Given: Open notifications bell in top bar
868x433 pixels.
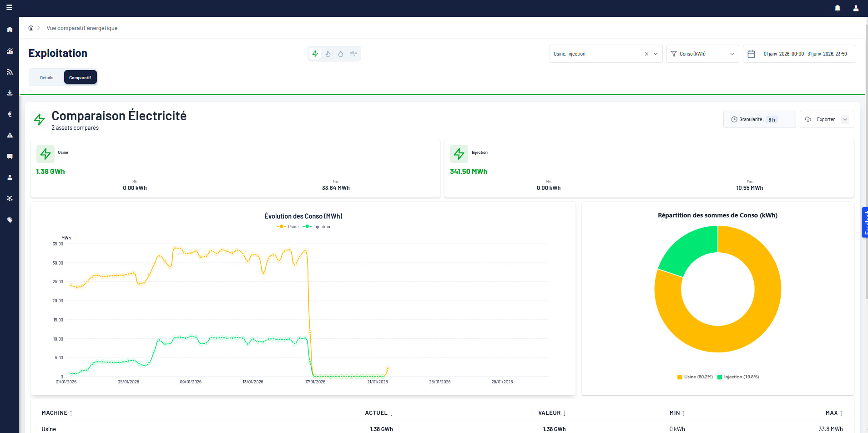Looking at the screenshot, I should point(838,8).
